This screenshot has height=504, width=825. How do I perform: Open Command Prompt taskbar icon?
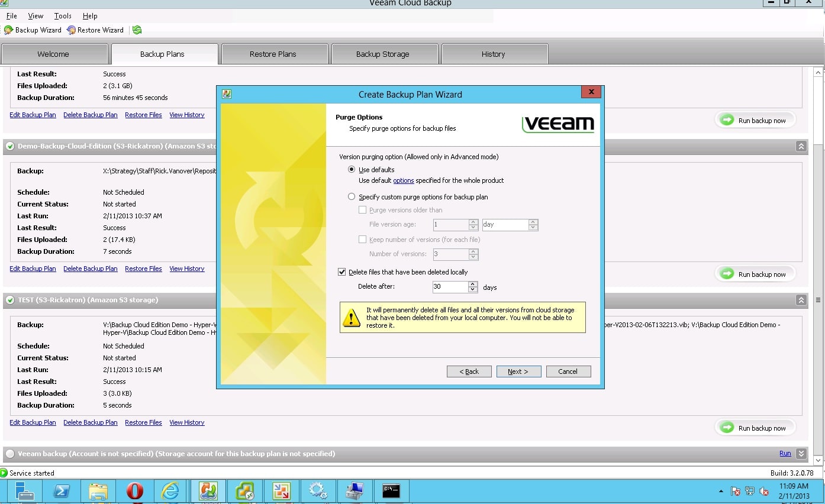(391, 490)
